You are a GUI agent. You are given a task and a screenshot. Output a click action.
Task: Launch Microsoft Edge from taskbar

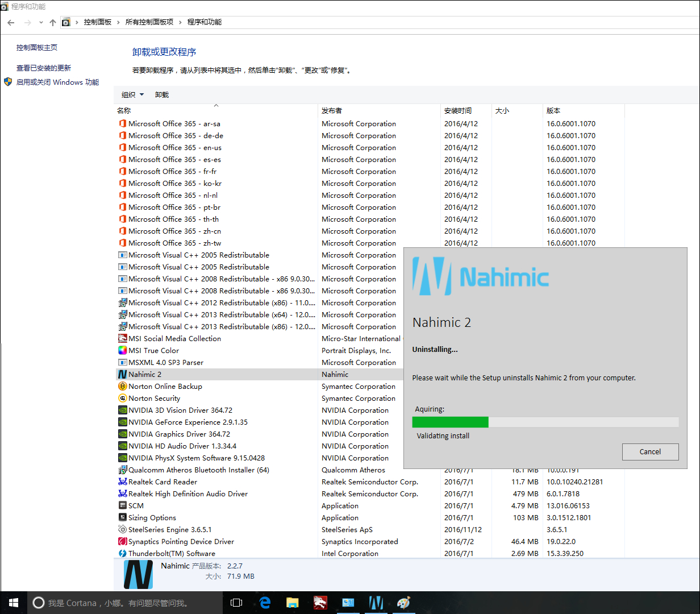point(265,603)
